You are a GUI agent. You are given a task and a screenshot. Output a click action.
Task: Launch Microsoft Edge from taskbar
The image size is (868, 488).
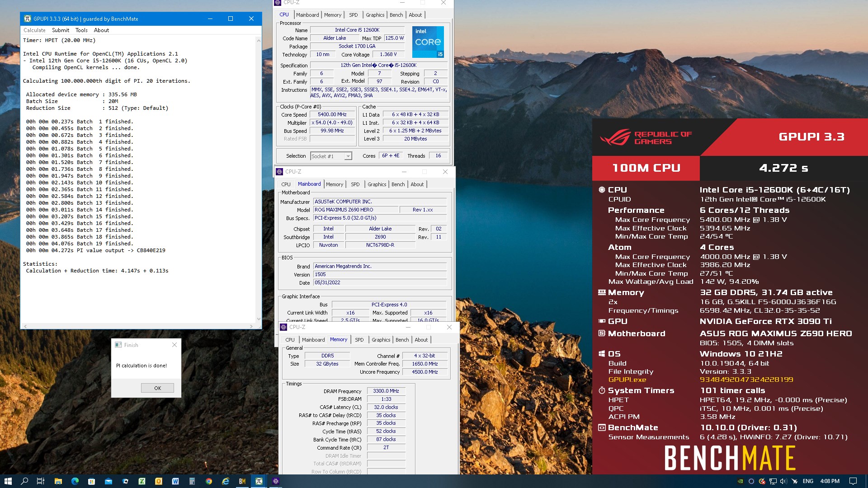pyautogui.click(x=75, y=481)
